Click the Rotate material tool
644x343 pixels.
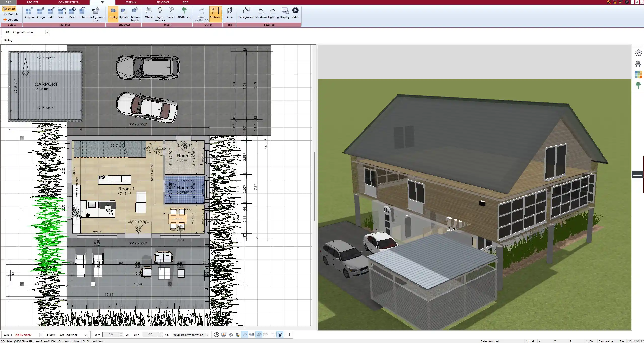point(82,12)
